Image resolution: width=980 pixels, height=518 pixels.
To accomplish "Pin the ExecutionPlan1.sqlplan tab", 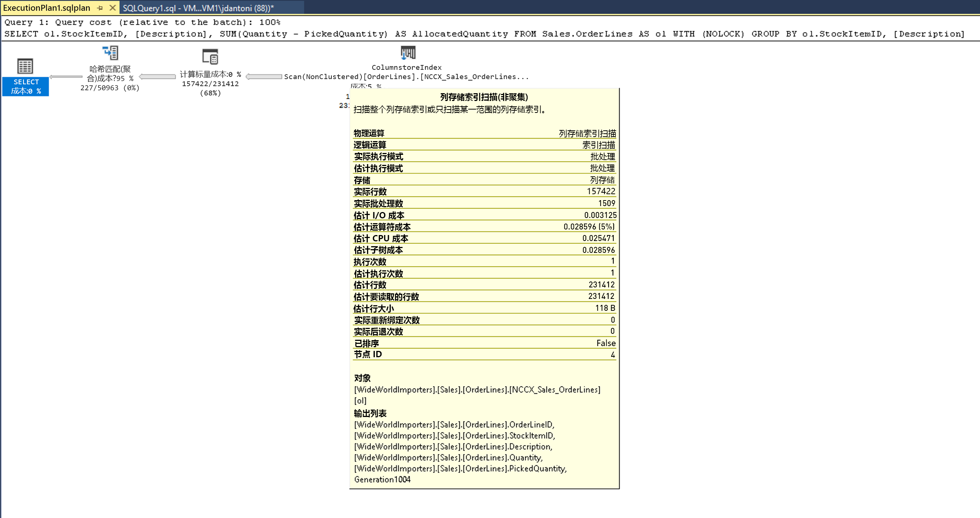I will point(100,7).
